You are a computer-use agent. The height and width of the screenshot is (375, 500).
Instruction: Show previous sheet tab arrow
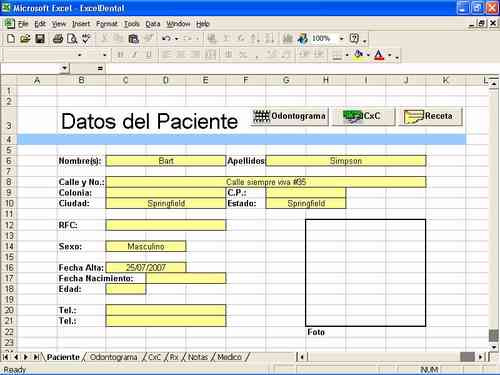(15, 357)
